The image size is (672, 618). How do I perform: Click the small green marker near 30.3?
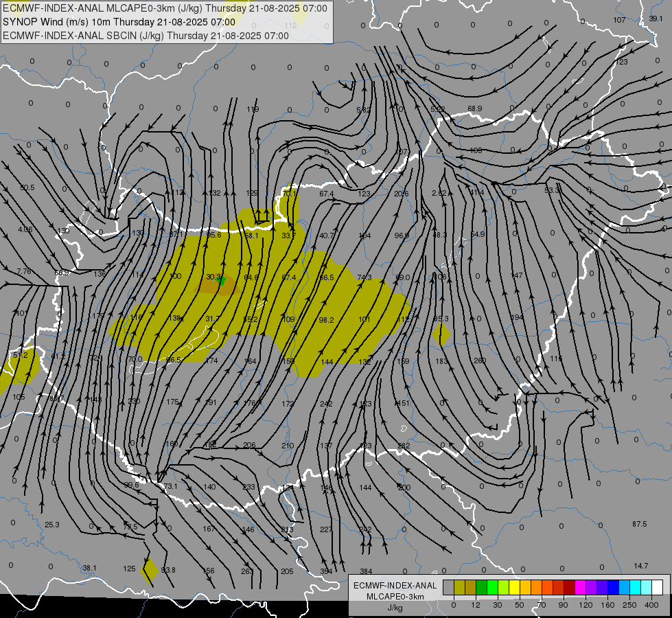pos(222,281)
